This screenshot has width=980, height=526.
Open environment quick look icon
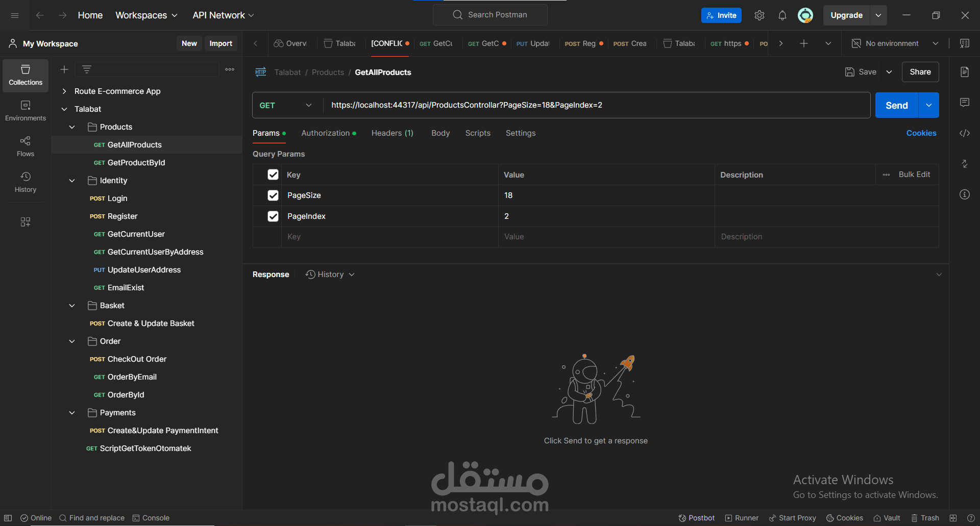coord(965,43)
